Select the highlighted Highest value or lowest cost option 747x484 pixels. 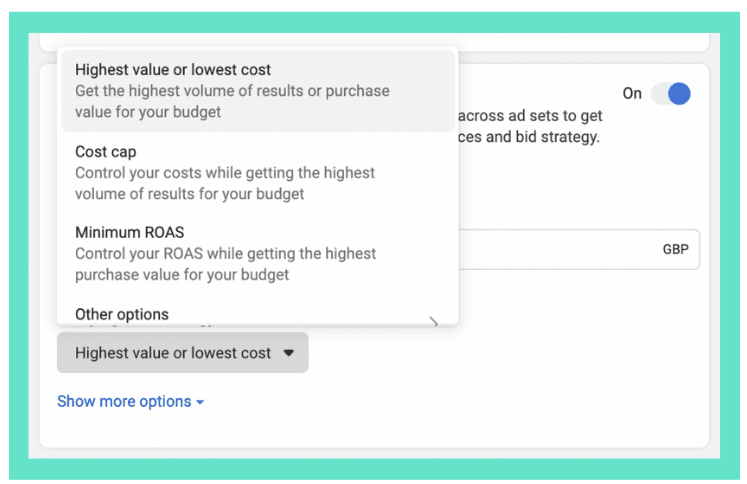pos(257,91)
